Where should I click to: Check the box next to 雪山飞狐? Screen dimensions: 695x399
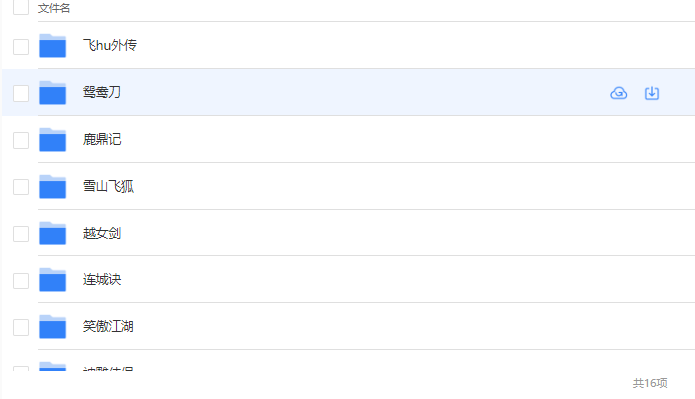[21, 187]
